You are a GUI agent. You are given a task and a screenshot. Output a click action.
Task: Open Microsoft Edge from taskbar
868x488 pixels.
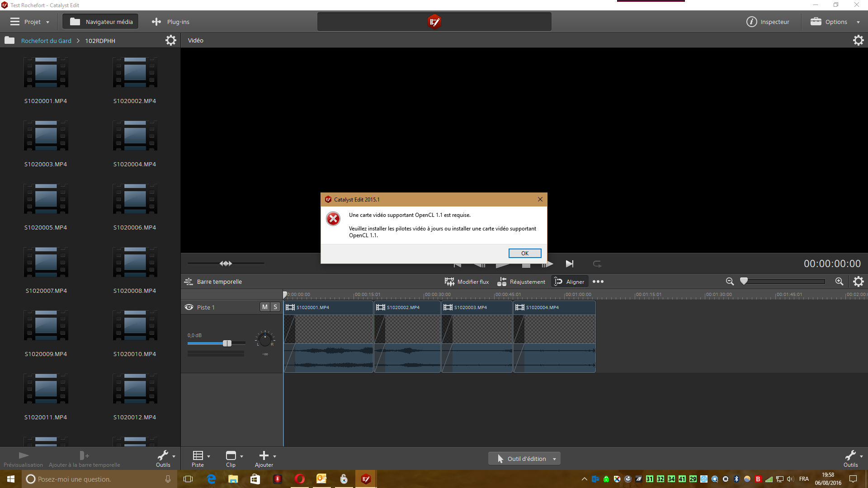pos(211,479)
